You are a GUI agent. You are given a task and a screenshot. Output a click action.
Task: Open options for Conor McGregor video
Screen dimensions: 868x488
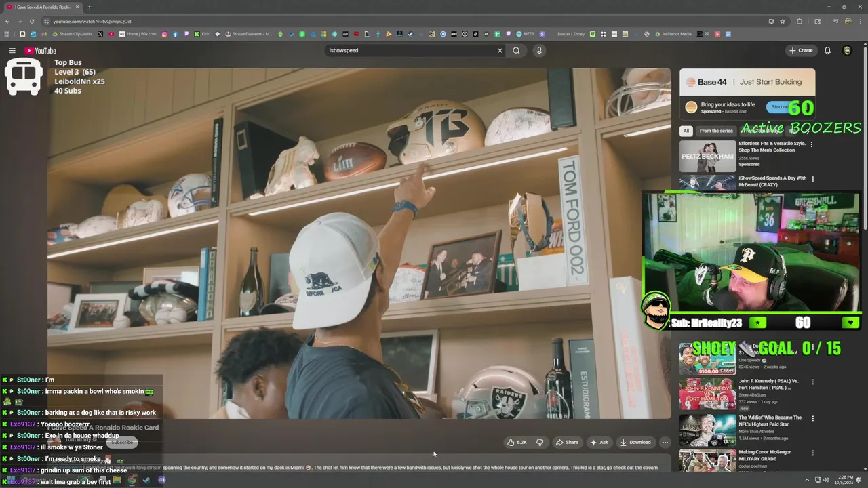(x=812, y=453)
